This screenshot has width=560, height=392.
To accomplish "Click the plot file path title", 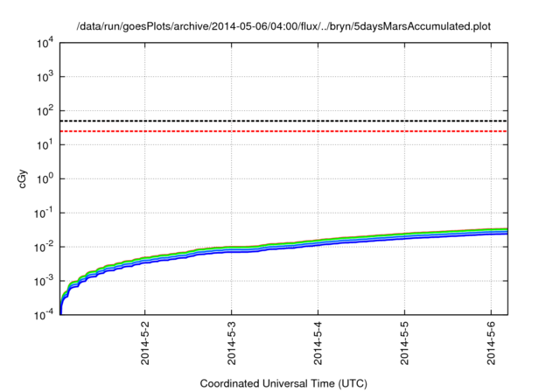I will click(283, 26).
